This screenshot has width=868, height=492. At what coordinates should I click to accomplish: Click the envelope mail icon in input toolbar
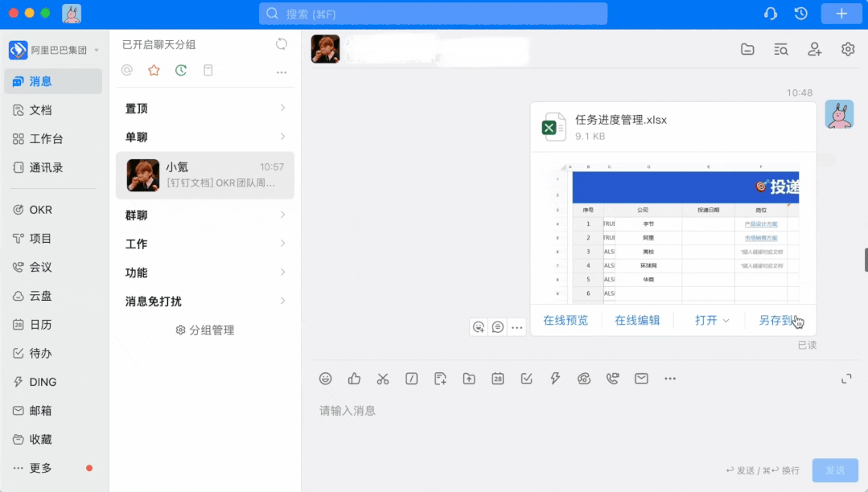click(641, 379)
